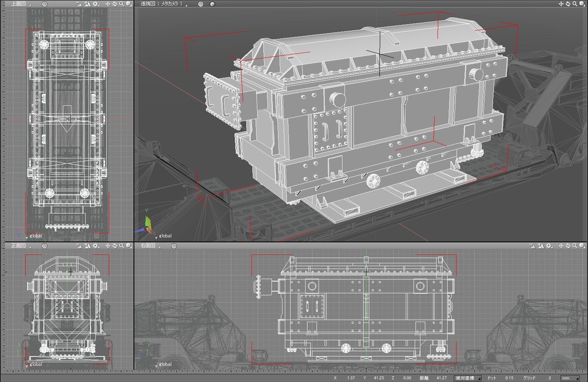The image size is (588, 382).
Task: Open the 上面図 view selector in top-left viewport
Action: 21,4
